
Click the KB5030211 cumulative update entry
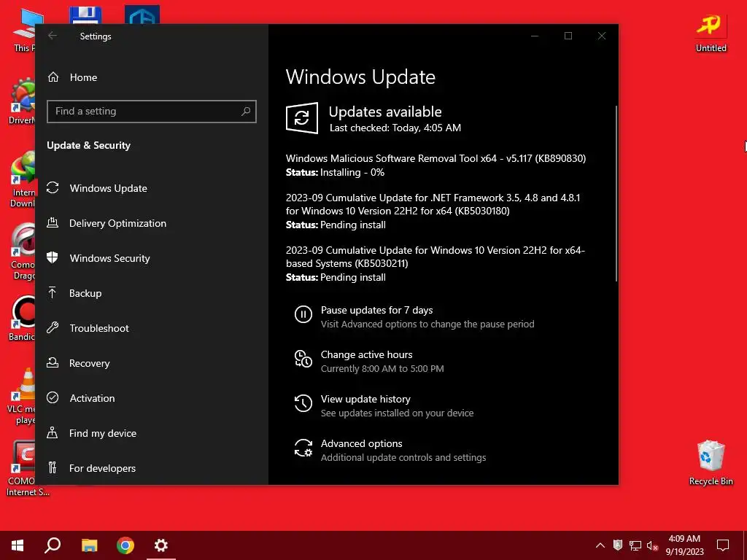point(435,263)
